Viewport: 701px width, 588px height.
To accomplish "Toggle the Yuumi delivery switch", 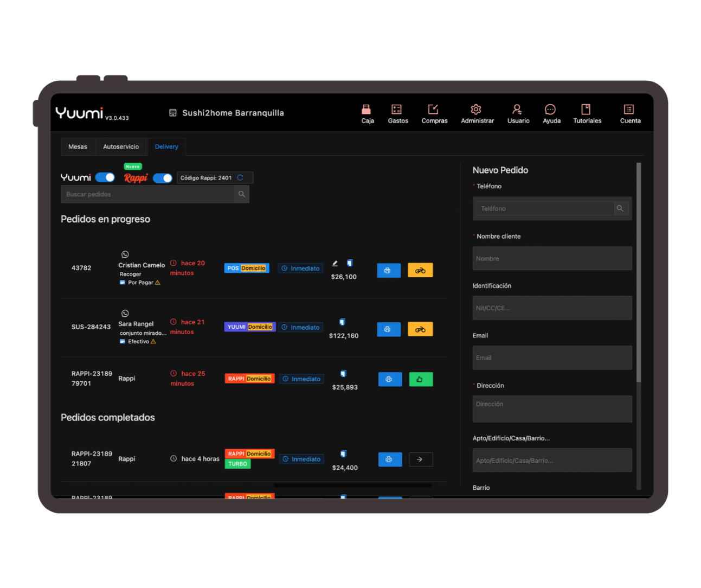I will pos(105,177).
